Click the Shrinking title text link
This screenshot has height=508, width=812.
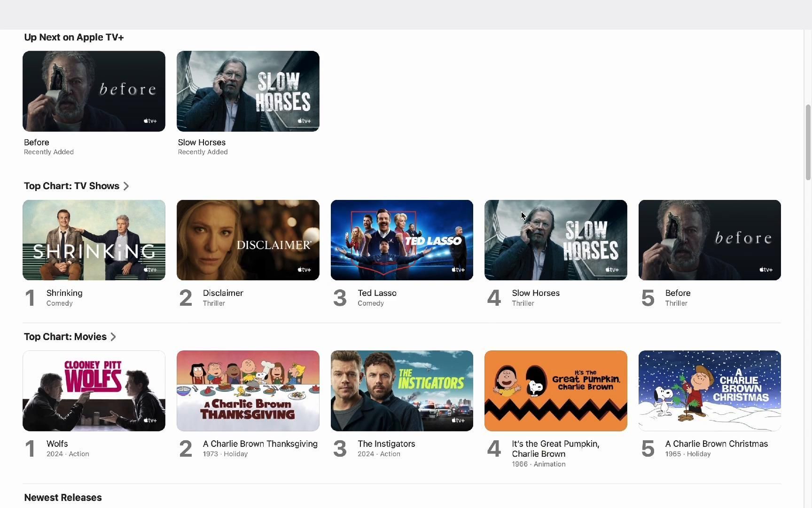pyautogui.click(x=64, y=293)
